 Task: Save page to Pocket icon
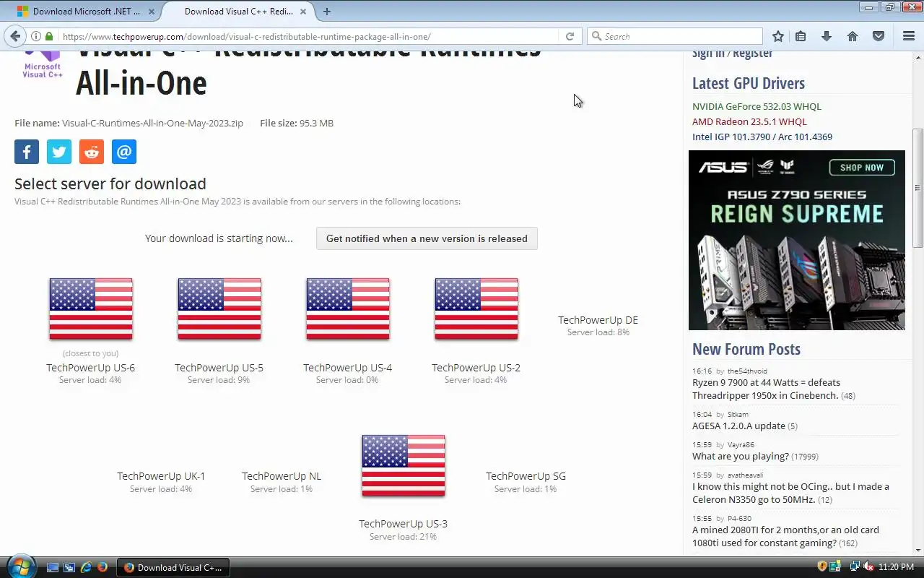(879, 36)
